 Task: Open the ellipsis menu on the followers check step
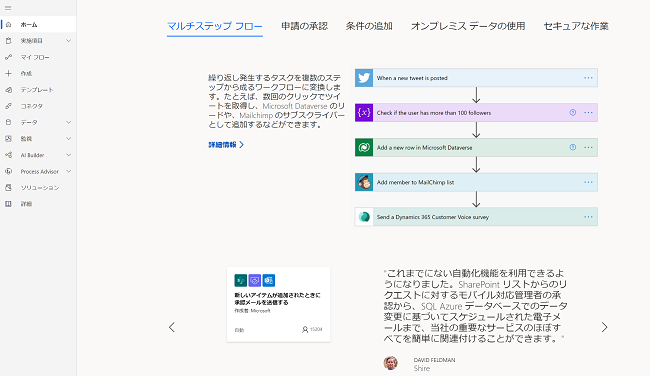588,113
